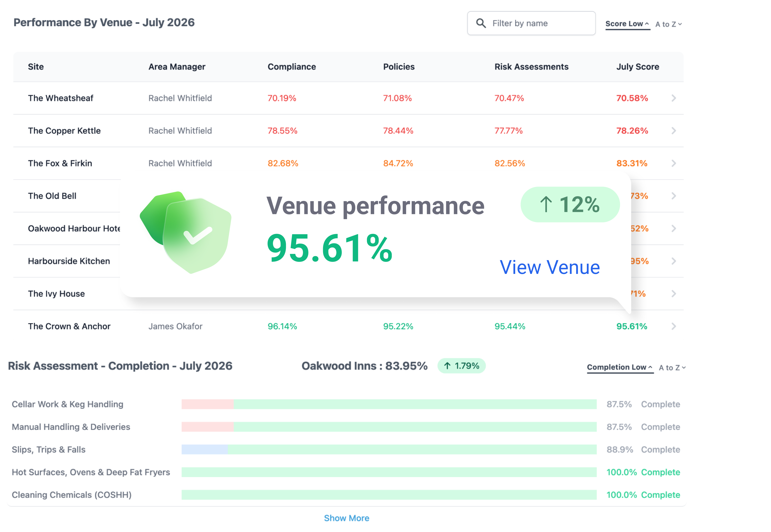Click Crown & Anchor policies 95.22%

(x=398, y=326)
